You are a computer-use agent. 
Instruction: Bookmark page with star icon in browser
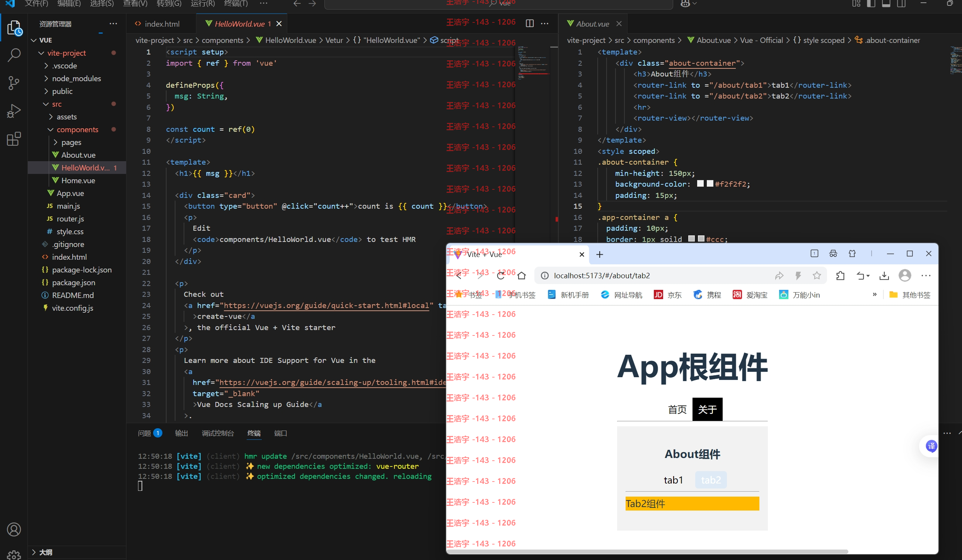click(817, 276)
